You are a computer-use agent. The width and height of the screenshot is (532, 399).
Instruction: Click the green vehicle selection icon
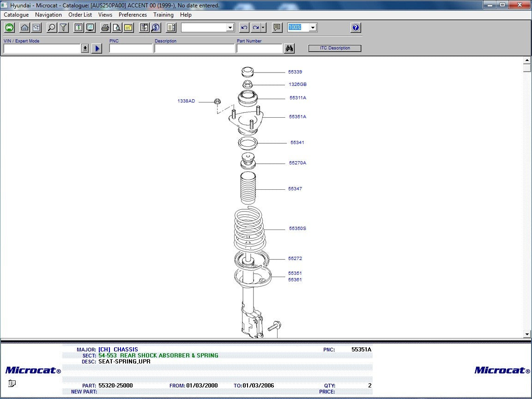(9, 28)
